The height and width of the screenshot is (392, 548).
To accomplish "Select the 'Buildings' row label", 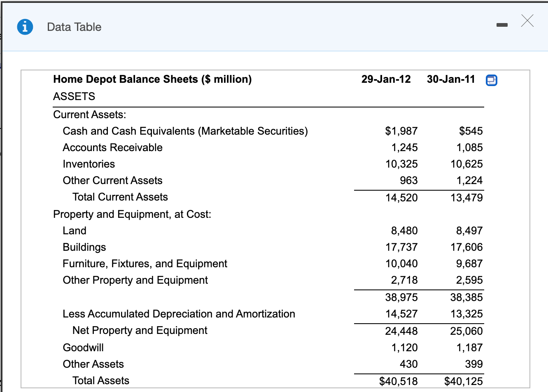I will (84, 247).
